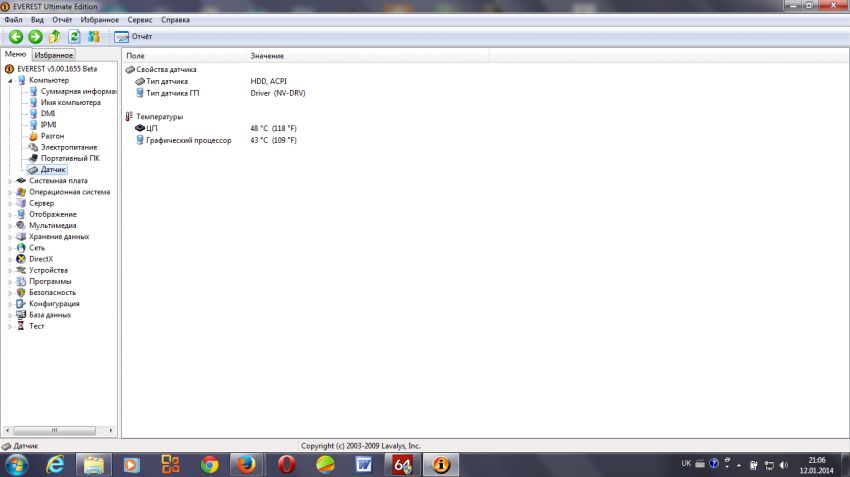Screen dimensions: 850x477
Task: Open the Файл menu
Action: point(14,20)
